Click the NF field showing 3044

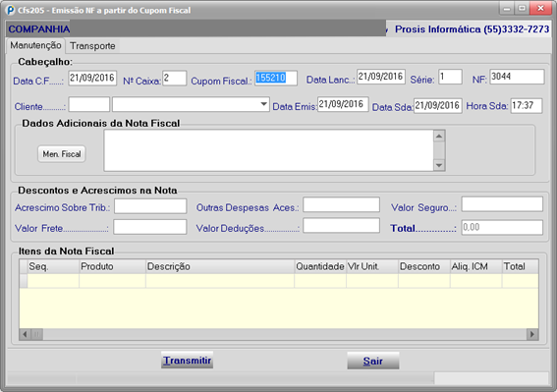tap(517, 77)
